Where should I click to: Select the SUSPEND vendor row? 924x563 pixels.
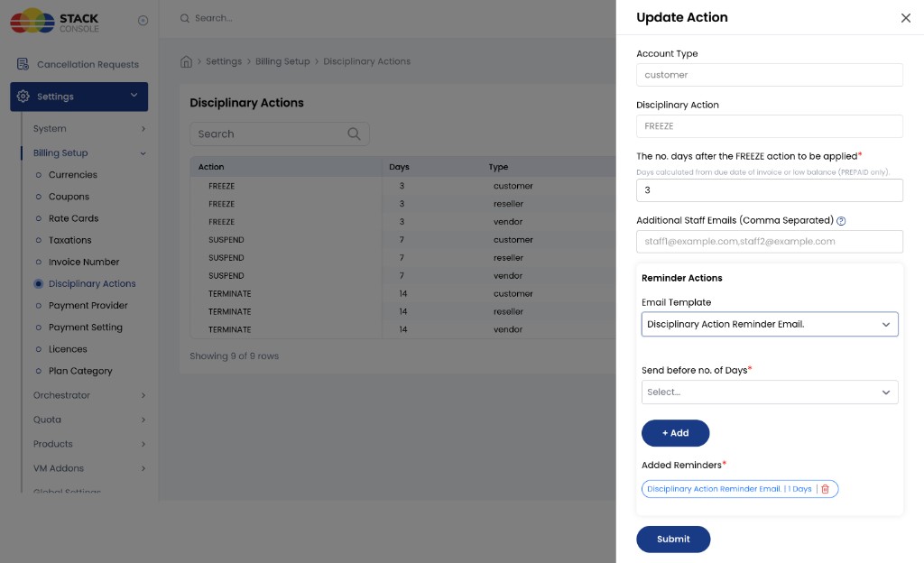click(x=403, y=275)
